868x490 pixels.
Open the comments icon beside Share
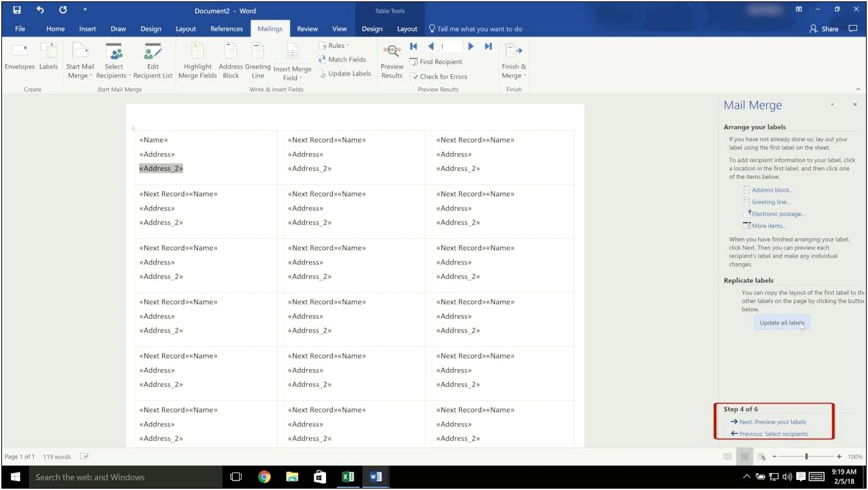click(852, 29)
